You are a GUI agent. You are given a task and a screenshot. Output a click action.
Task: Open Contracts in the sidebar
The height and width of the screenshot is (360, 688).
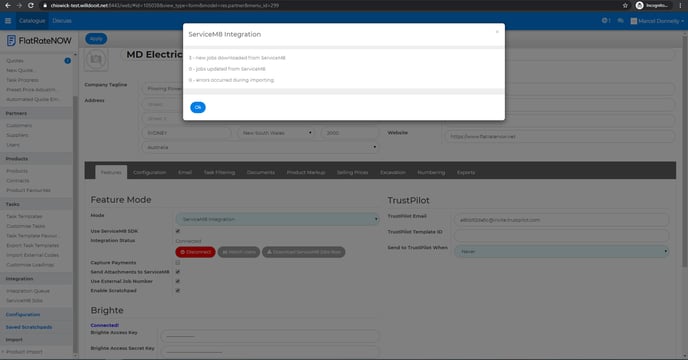(x=18, y=180)
